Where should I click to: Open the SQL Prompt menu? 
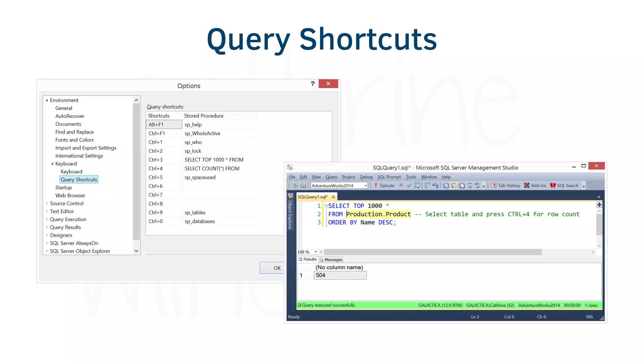click(389, 177)
